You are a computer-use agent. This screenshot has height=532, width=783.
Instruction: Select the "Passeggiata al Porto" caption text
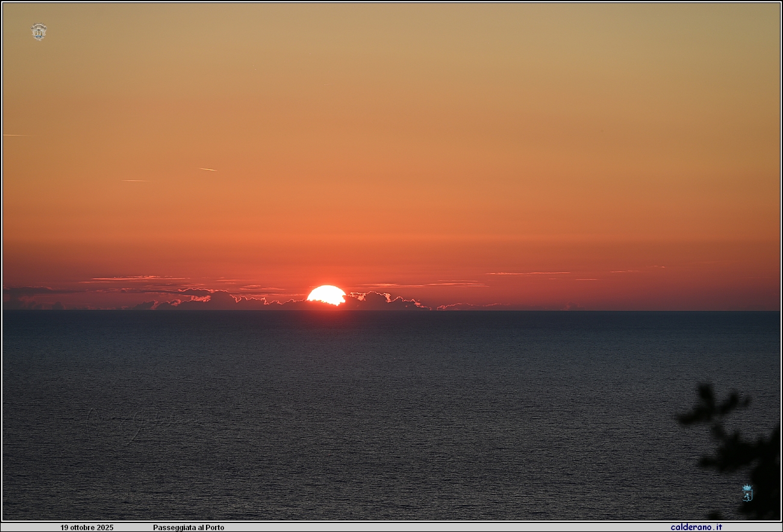pos(188,528)
